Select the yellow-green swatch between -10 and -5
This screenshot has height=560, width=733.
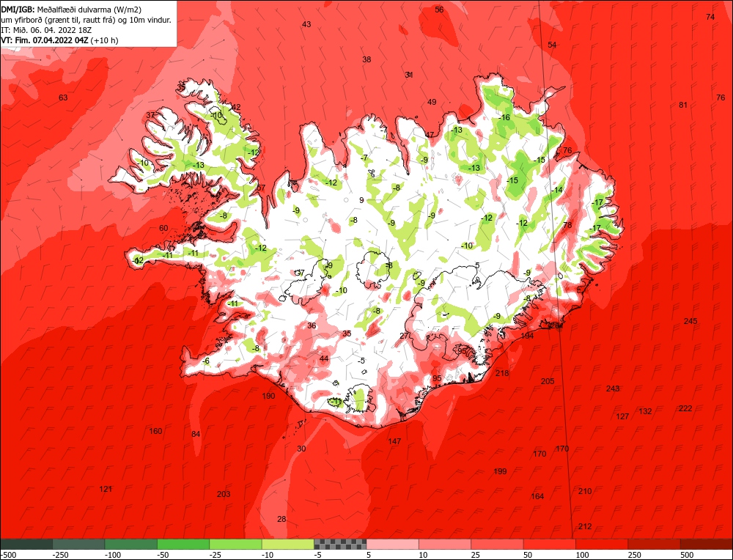pyautogui.click(x=288, y=544)
